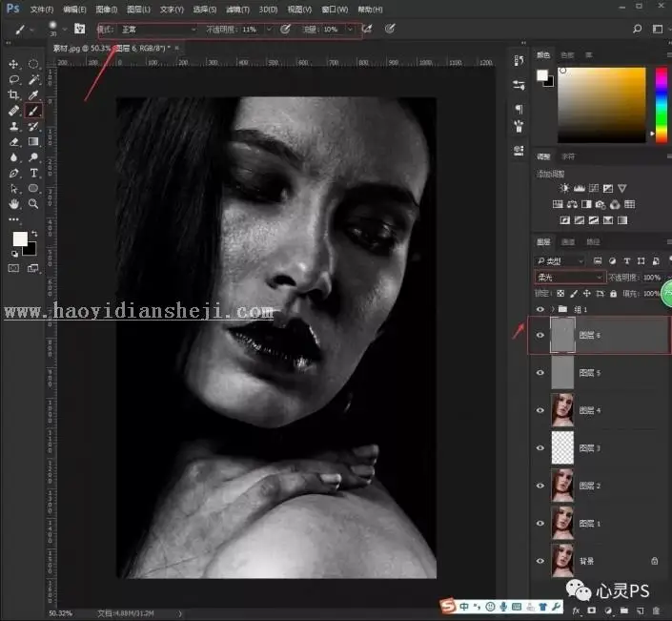
Task: Open the brush opacity 11% dropdown arrow
Action: [x=269, y=30]
